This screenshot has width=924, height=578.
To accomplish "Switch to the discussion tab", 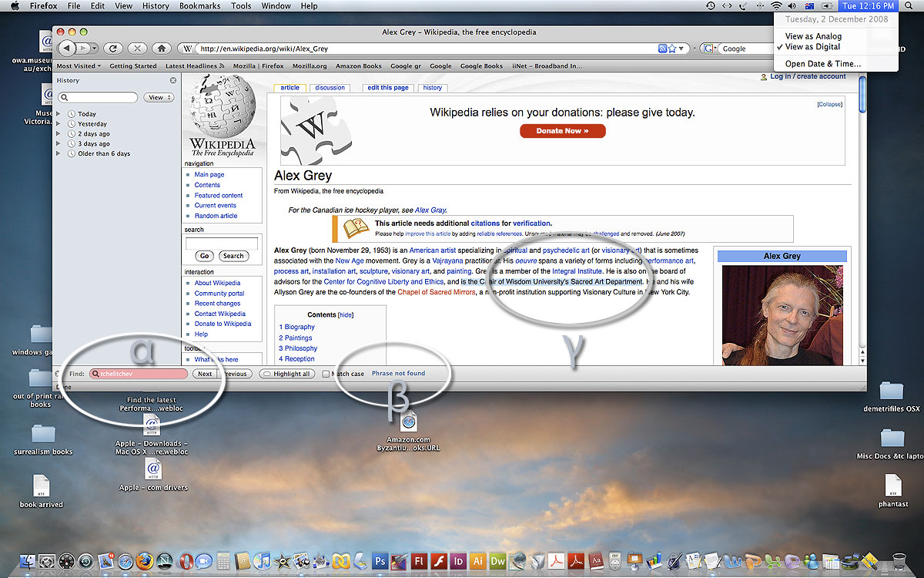I will [330, 88].
